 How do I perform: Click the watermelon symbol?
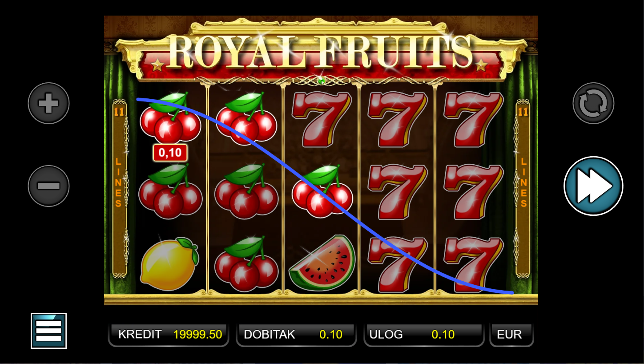[x=322, y=263]
